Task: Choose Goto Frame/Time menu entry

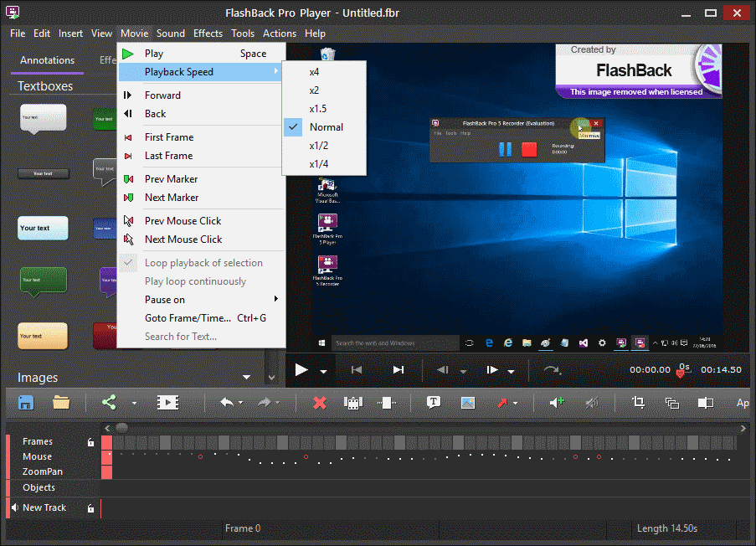Action: [201, 318]
